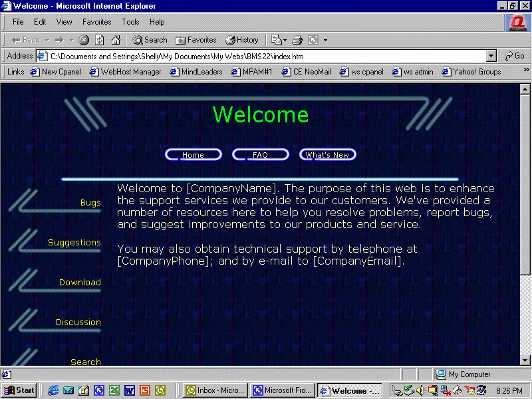
Task: Open the History pane from the toolbar
Action: tap(242, 40)
